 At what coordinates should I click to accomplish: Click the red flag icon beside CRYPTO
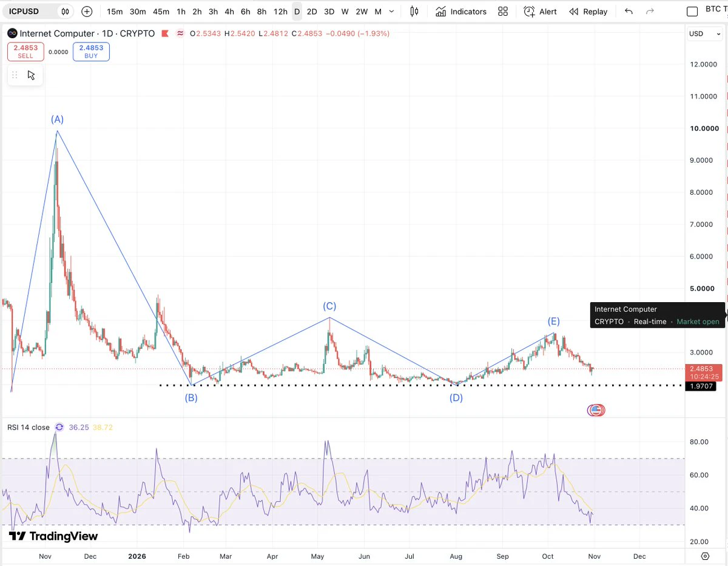click(166, 33)
